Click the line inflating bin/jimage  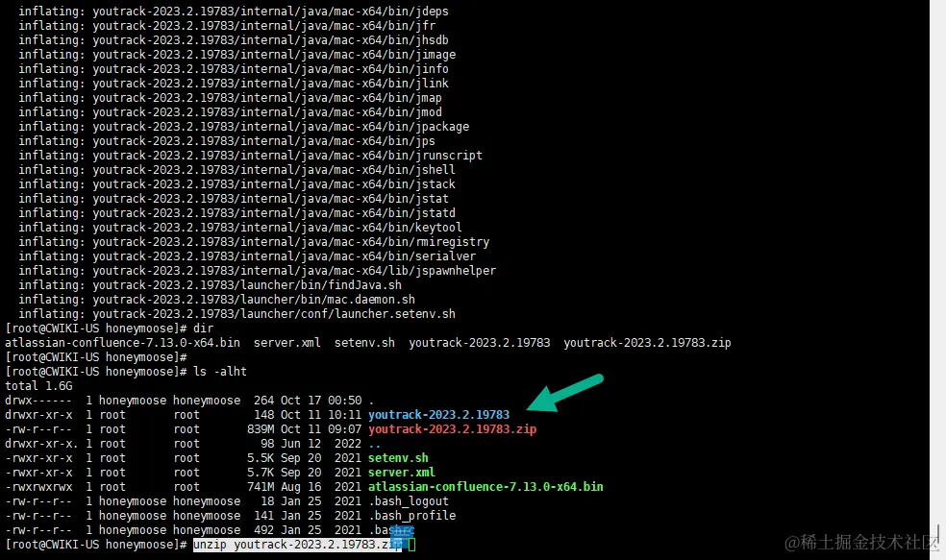[x=237, y=55]
